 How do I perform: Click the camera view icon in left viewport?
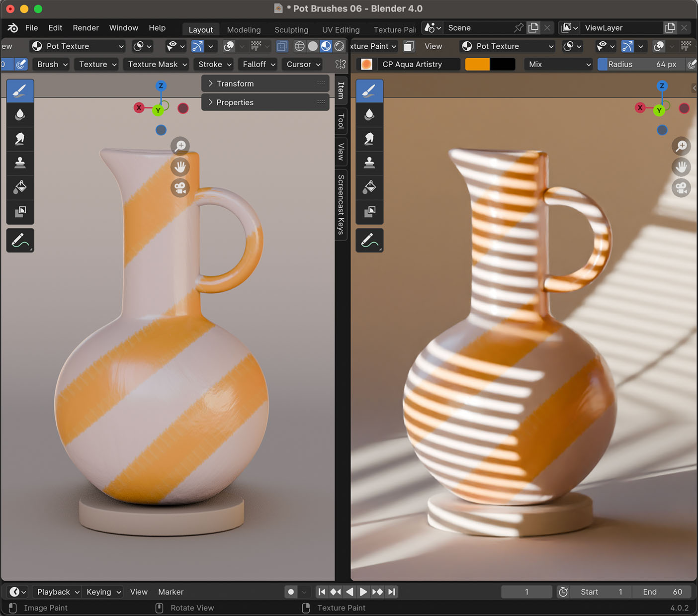pyautogui.click(x=180, y=188)
